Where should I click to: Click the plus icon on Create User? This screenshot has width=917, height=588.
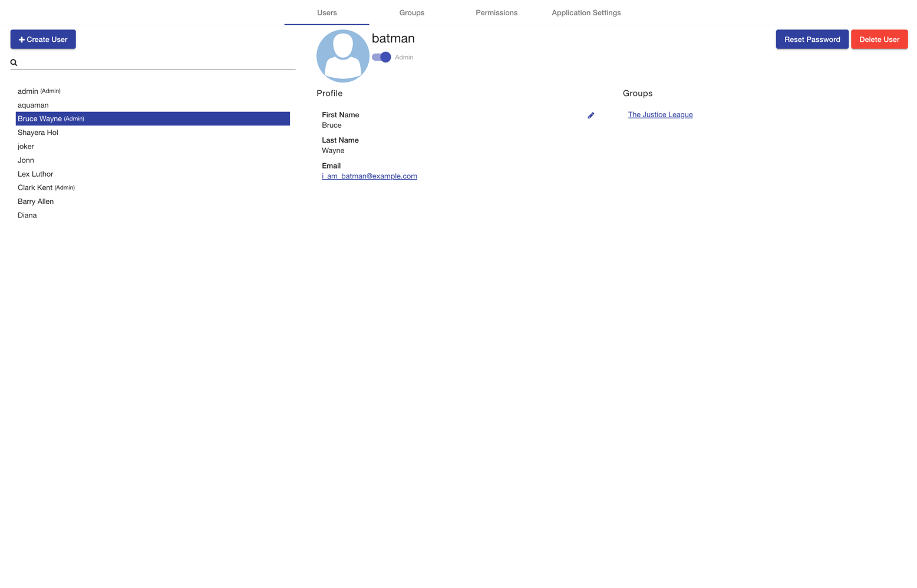pos(22,39)
